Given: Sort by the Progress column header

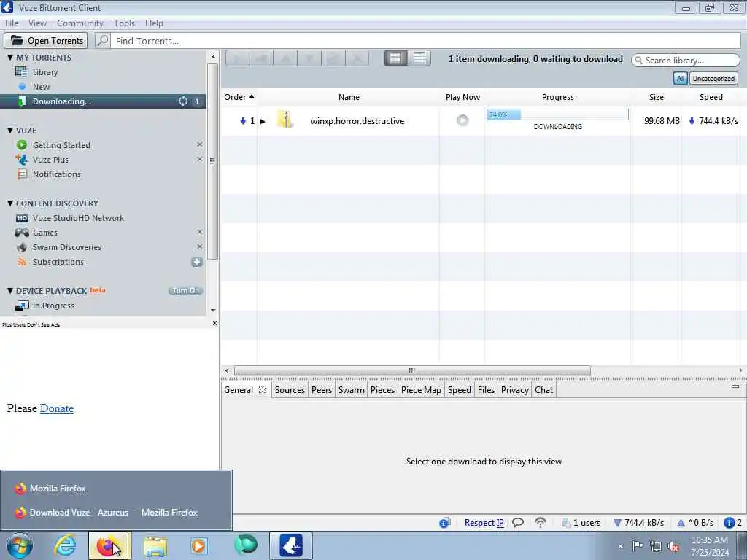Looking at the screenshot, I should pyautogui.click(x=557, y=97).
